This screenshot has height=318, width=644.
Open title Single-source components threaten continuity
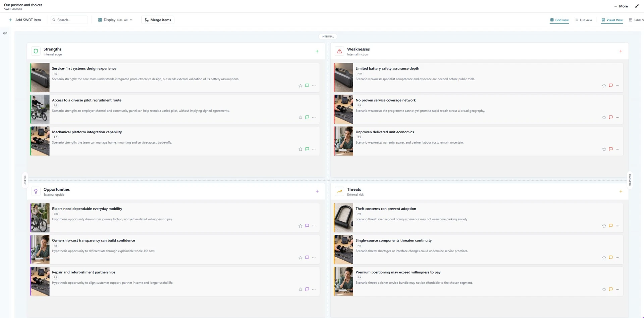tap(393, 240)
